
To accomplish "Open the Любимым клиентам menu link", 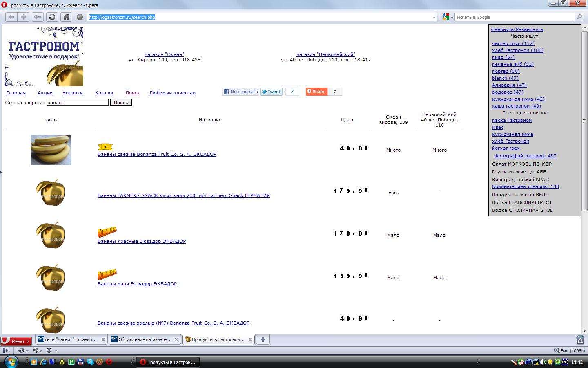I will tap(172, 93).
